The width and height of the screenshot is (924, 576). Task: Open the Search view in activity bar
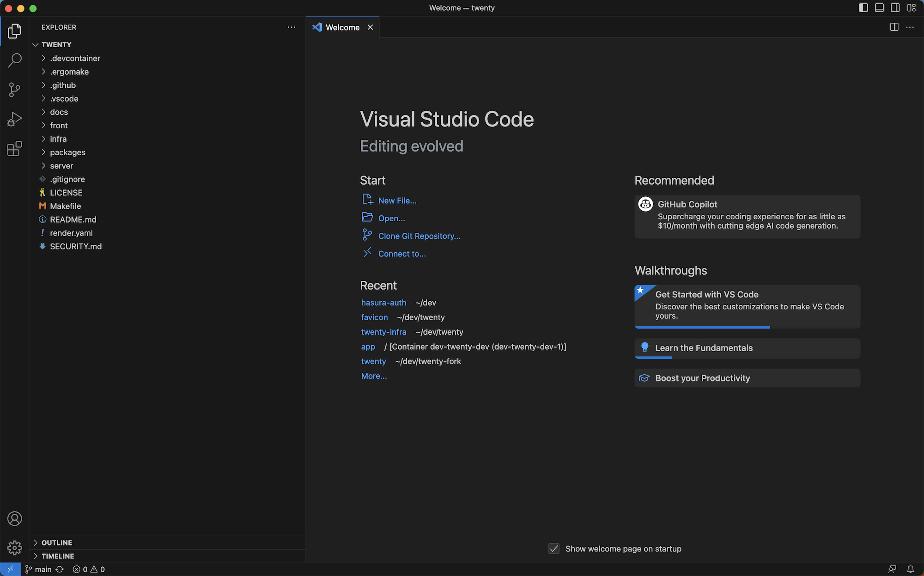point(14,60)
